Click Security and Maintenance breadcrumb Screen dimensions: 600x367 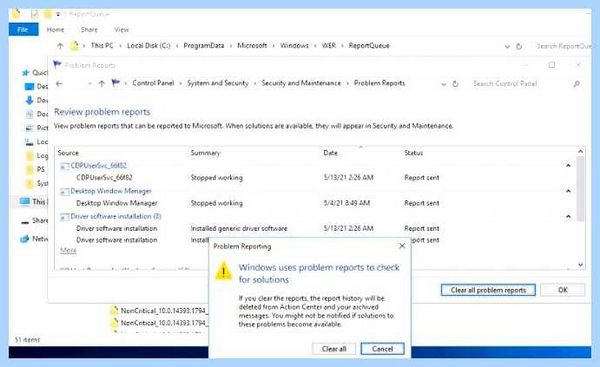click(301, 83)
